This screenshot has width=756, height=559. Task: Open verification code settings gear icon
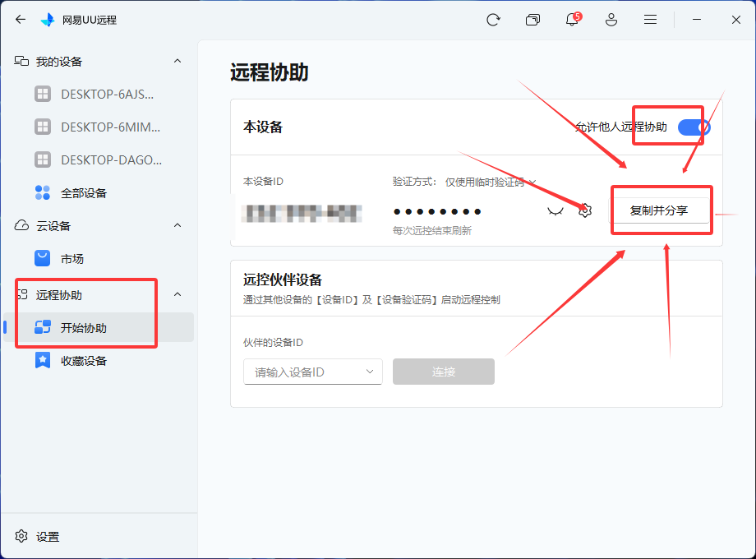585,210
